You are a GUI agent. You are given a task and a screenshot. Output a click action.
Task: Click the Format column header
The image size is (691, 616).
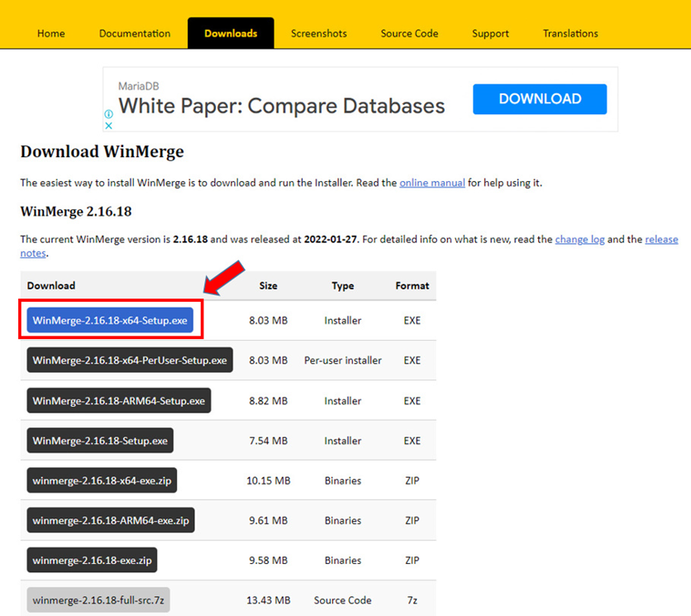click(412, 286)
